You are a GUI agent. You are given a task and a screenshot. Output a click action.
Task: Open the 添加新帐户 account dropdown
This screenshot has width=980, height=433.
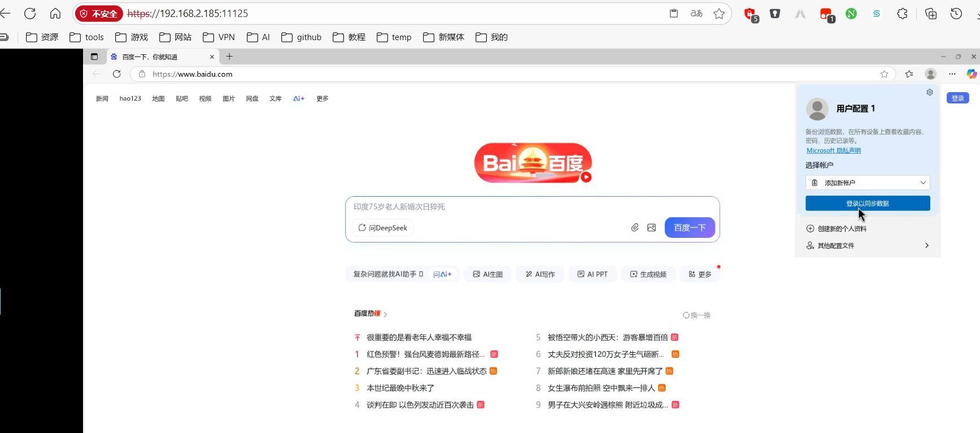[x=868, y=183]
